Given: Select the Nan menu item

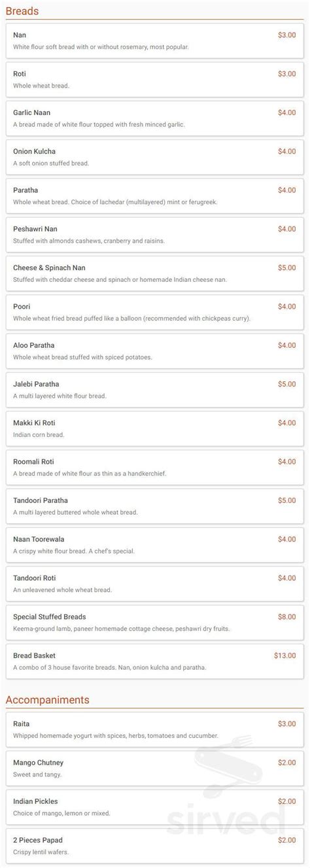Looking at the screenshot, I should point(154,41).
